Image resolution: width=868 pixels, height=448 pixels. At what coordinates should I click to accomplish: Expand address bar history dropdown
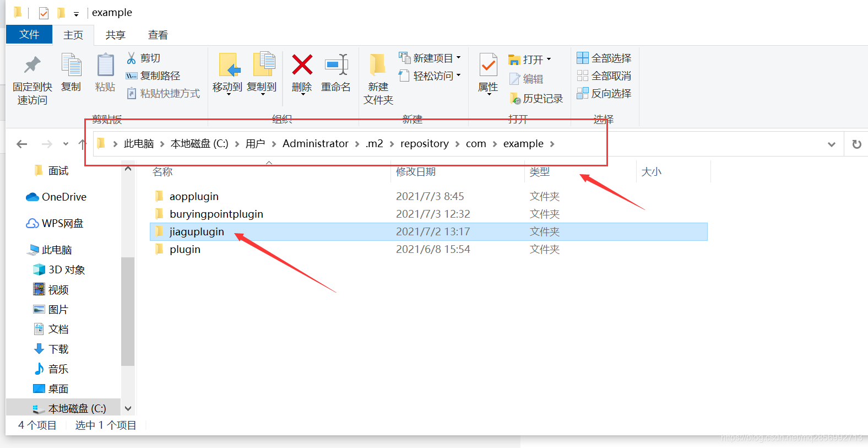click(832, 144)
